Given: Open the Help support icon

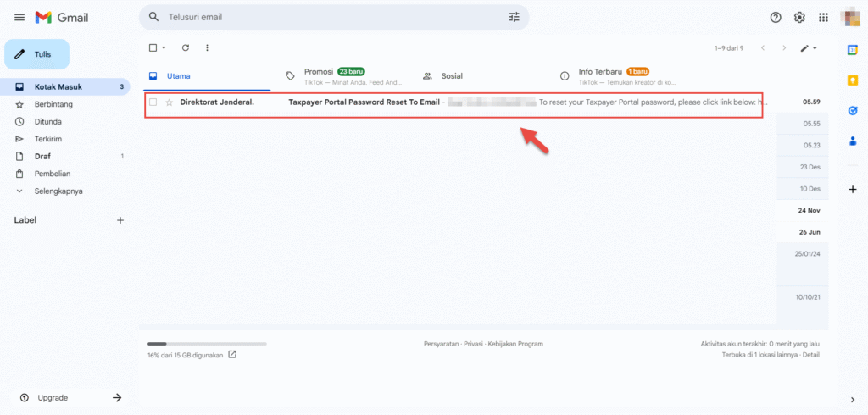Looking at the screenshot, I should point(775,17).
